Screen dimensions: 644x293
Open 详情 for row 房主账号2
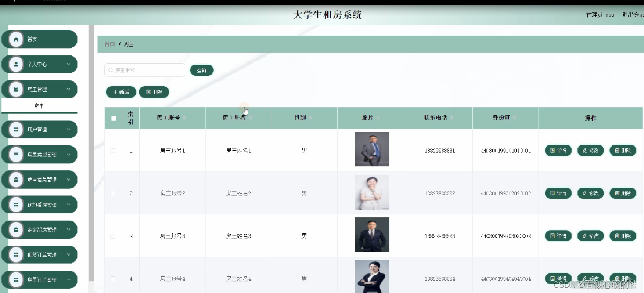click(558, 193)
